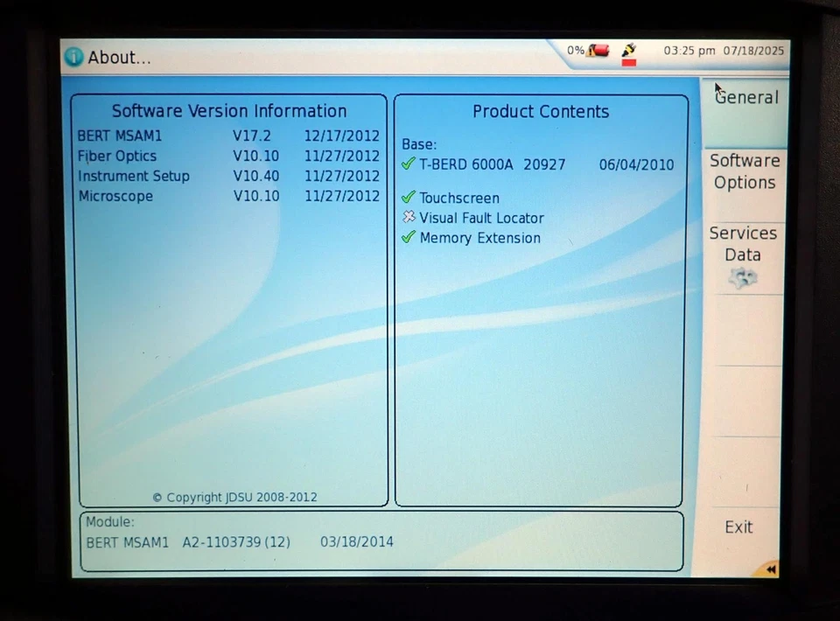Click the info icon beside About title
840x621 pixels.
pyautogui.click(x=73, y=56)
